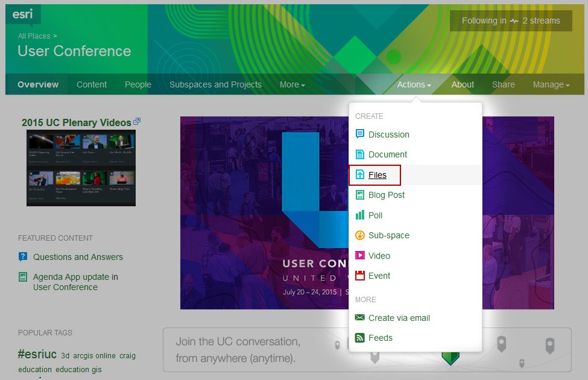
Task: Collapse the Actions dropdown menu
Action: coord(414,85)
